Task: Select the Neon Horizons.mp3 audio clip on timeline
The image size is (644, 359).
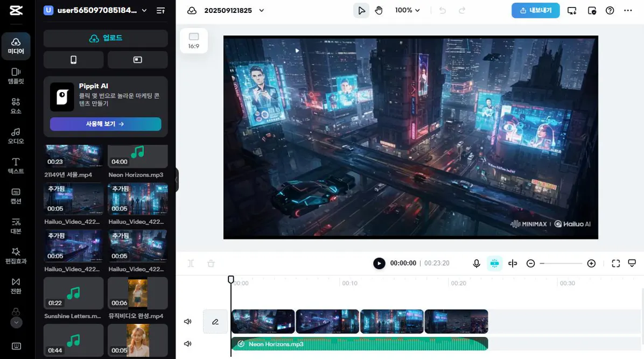Action: click(359, 344)
